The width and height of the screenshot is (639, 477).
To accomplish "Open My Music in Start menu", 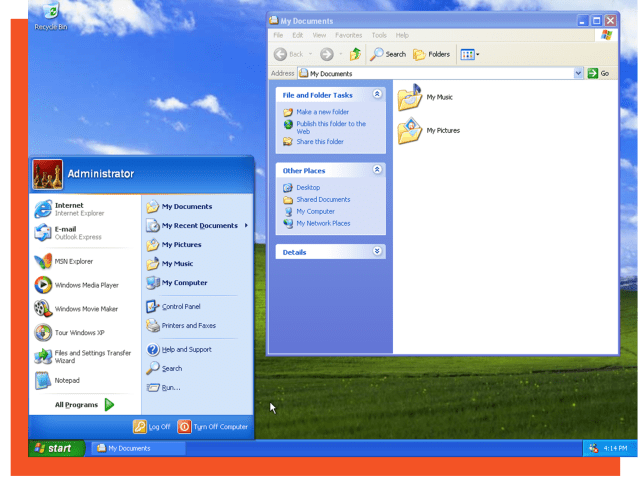I will pyautogui.click(x=170, y=263).
